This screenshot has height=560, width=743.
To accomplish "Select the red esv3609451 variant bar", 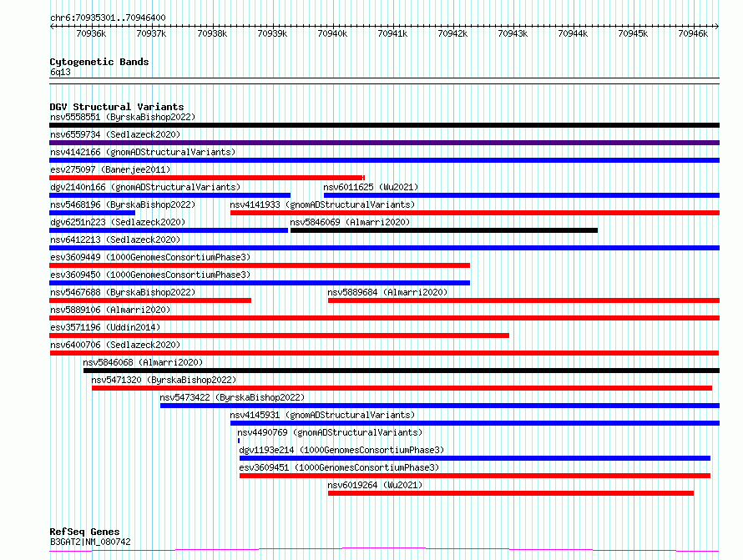I will (475, 476).
